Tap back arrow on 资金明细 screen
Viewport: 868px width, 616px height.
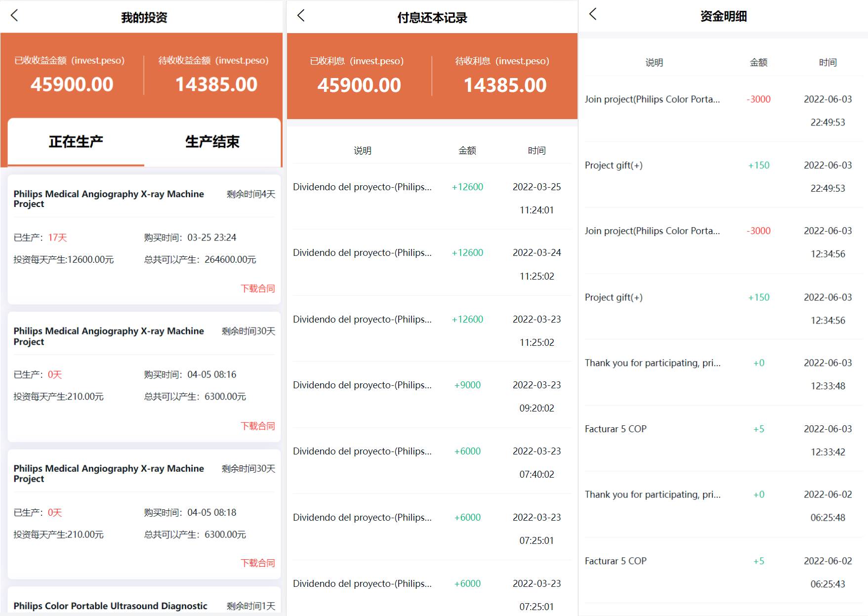pyautogui.click(x=593, y=14)
